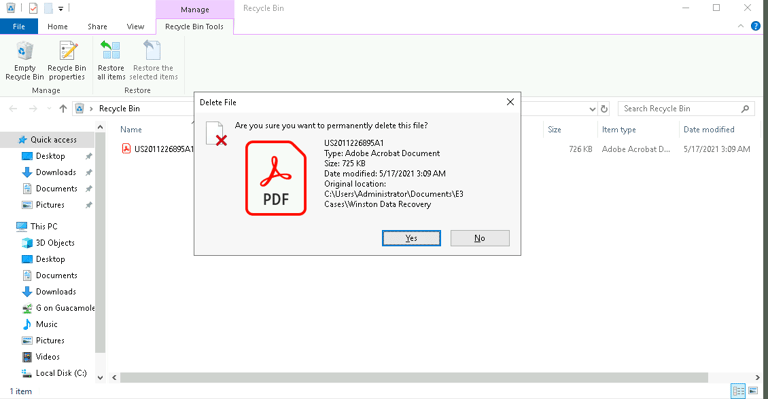This screenshot has width=768, height=399.
Task: Open Customize Quick Access Toolbar dropdown
Action: click(61, 8)
